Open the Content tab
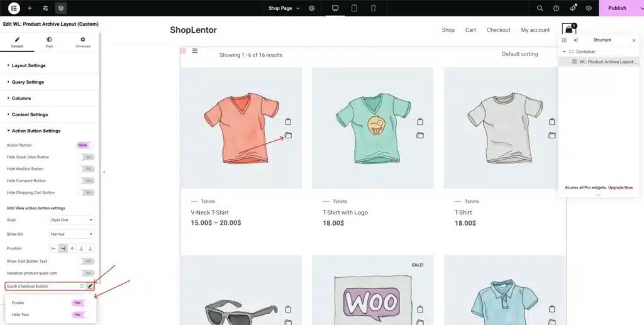This screenshot has height=325, width=644. click(17, 42)
